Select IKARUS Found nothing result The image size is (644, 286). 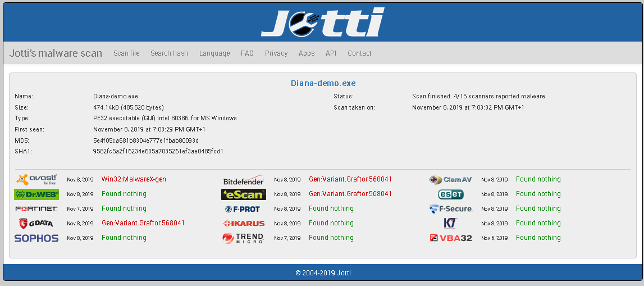point(331,223)
